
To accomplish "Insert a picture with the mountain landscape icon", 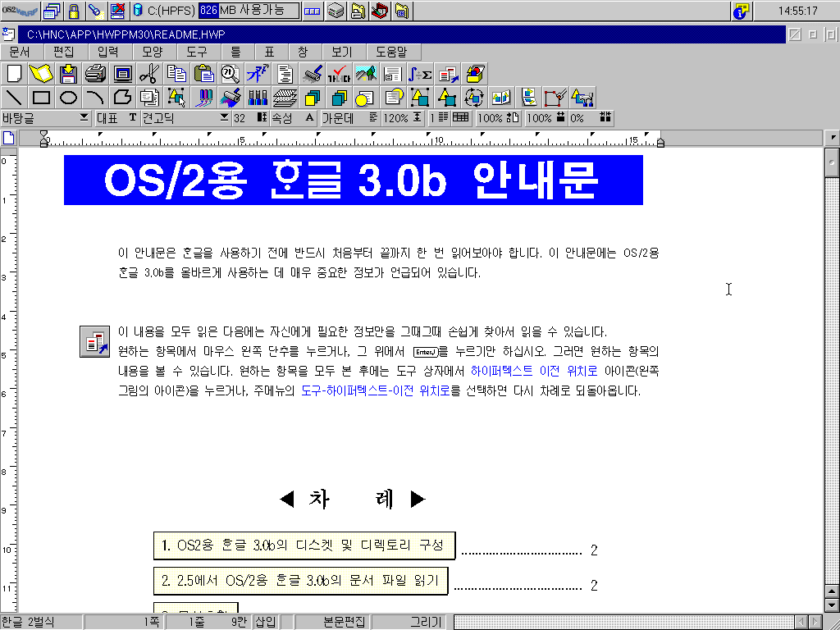I will (x=366, y=74).
